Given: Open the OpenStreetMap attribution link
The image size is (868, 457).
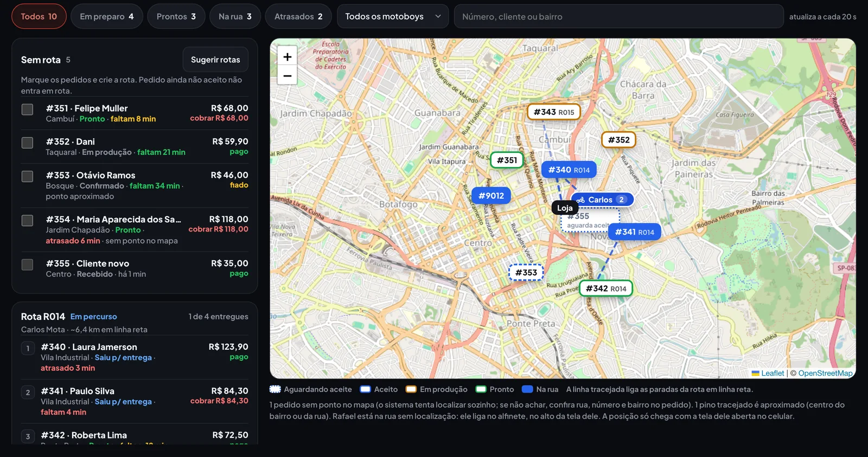Looking at the screenshot, I should [x=825, y=373].
